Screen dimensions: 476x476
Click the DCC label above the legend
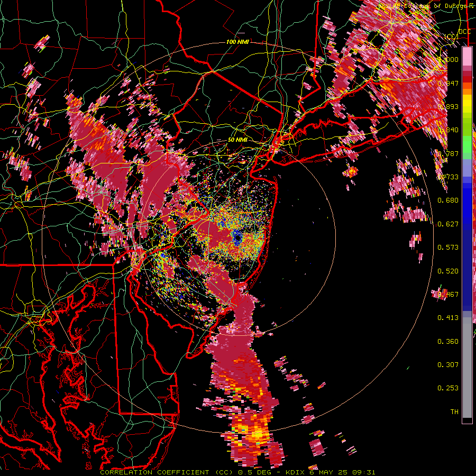point(465,32)
